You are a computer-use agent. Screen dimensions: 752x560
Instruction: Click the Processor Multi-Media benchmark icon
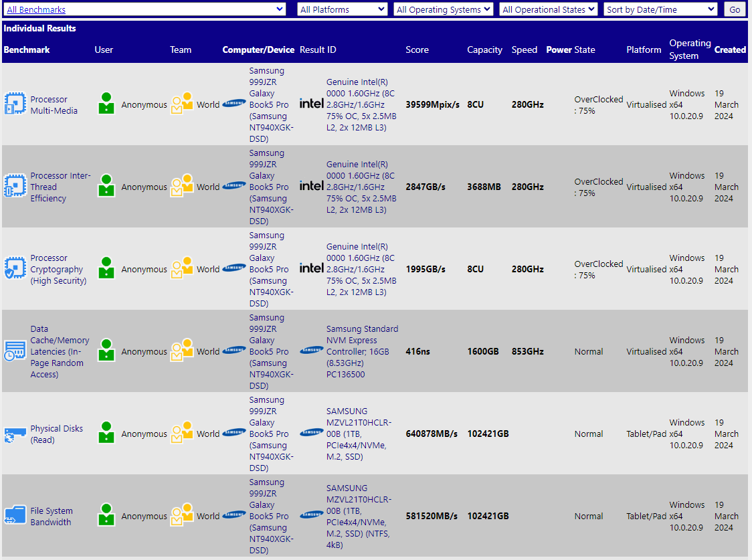pyautogui.click(x=15, y=104)
